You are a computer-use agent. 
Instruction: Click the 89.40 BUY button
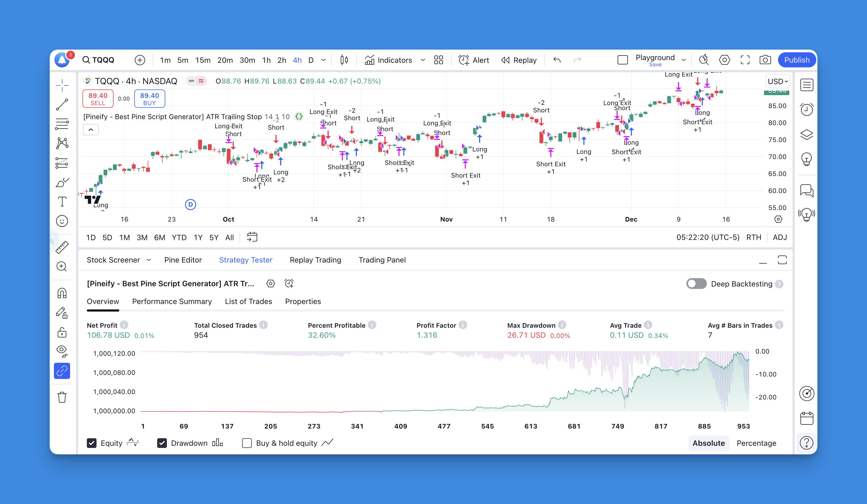click(149, 99)
